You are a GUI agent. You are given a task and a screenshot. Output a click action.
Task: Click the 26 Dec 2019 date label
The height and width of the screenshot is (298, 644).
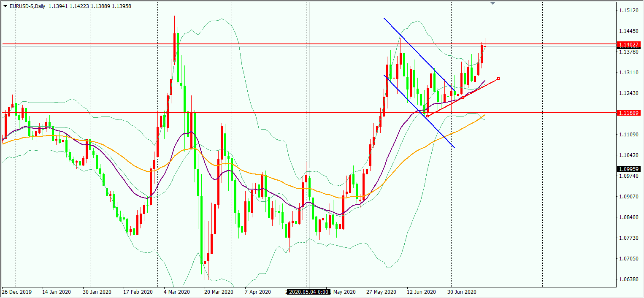pyautogui.click(x=16, y=292)
